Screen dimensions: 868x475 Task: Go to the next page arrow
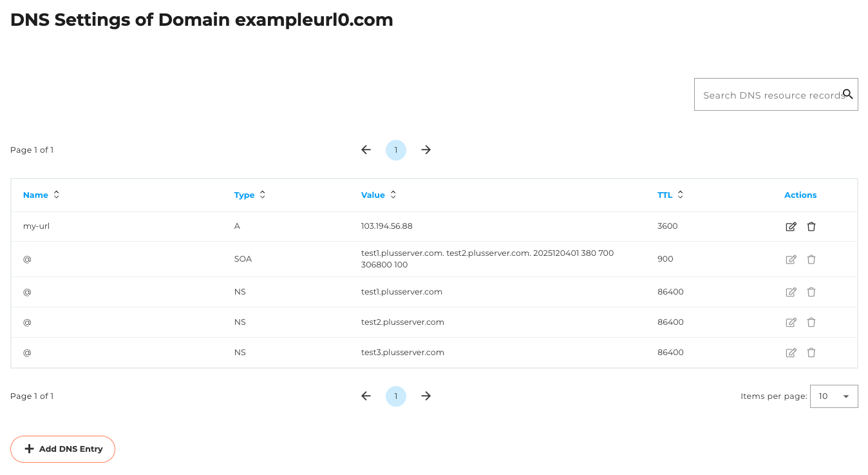pyautogui.click(x=426, y=150)
